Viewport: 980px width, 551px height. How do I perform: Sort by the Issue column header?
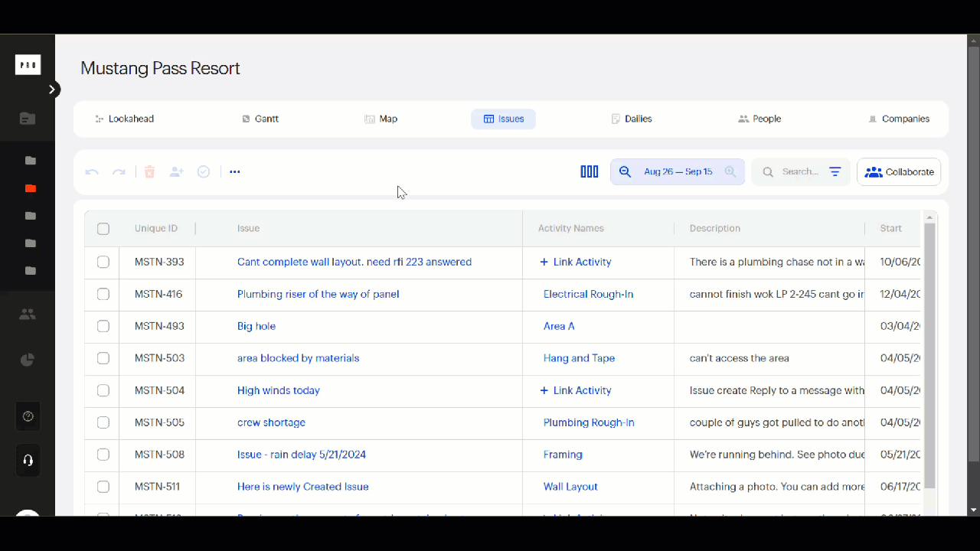[x=248, y=228]
